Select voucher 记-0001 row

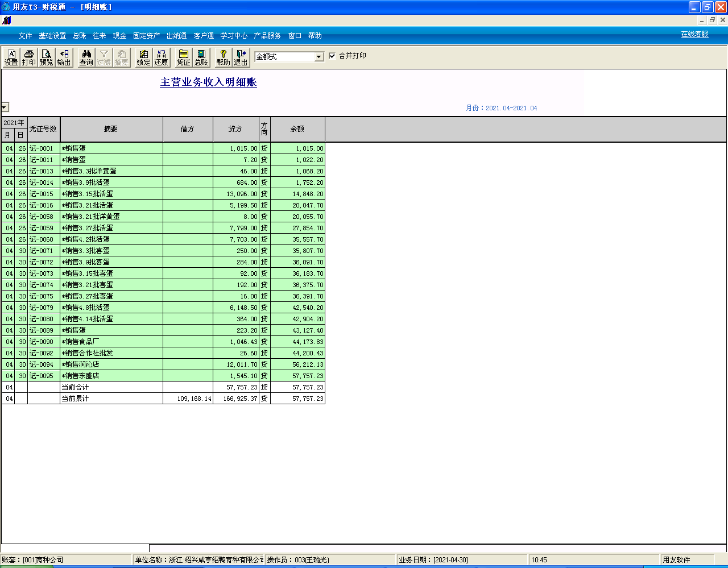(x=163, y=148)
